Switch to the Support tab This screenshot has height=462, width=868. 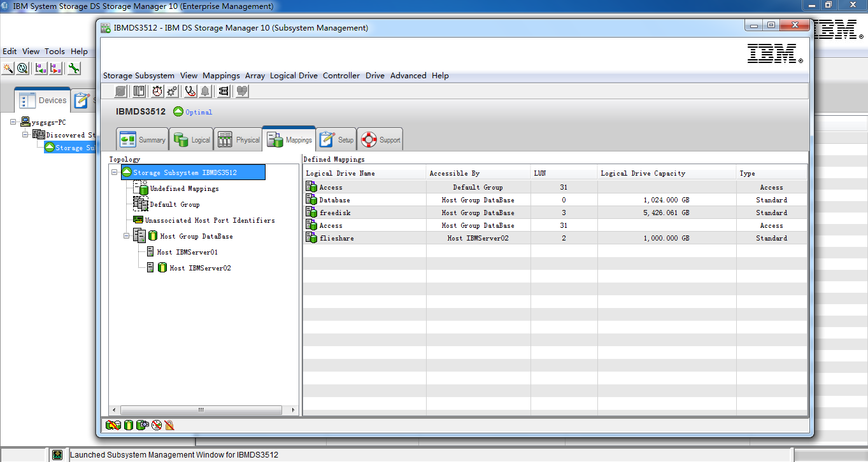point(380,139)
